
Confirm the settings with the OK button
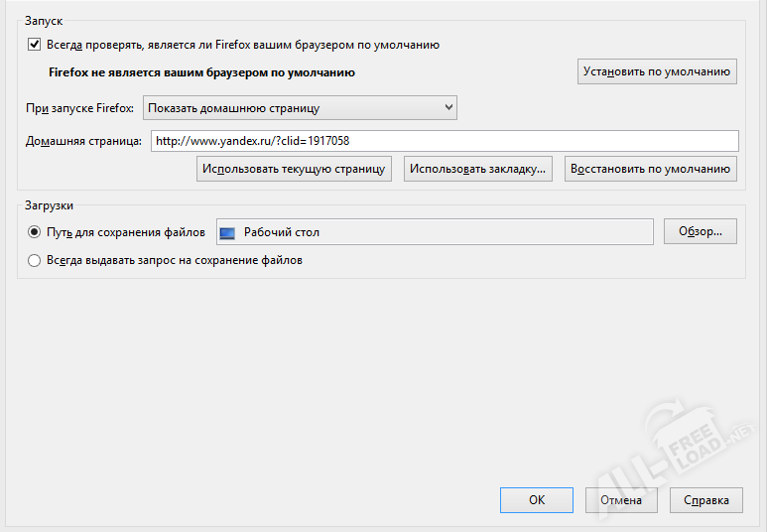pyautogui.click(x=537, y=500)
